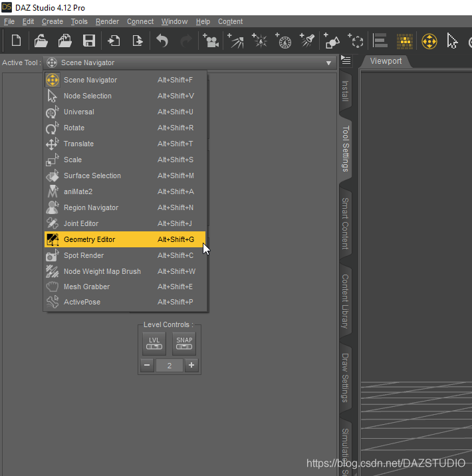Open the Content menu
Screen dimensions: 472x476
click(231, 21)
